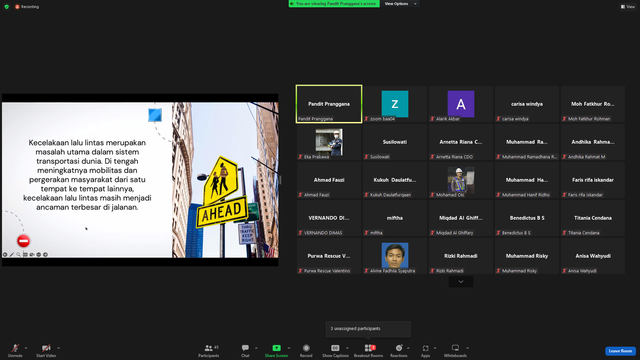The image size is (640, 360).
Task: Click Mohamad Oki's photo tile
Action: click(461, 180)
